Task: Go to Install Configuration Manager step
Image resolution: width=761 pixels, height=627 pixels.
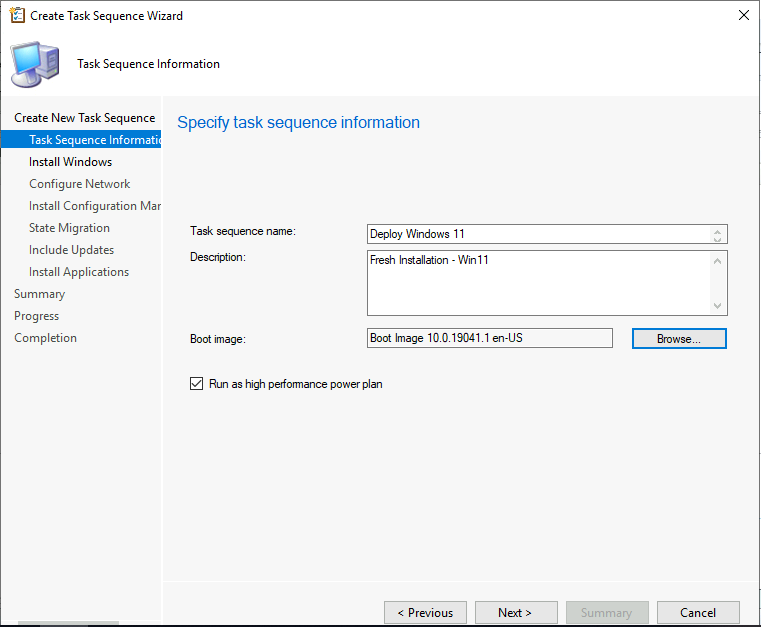Action: click(95, 206)
